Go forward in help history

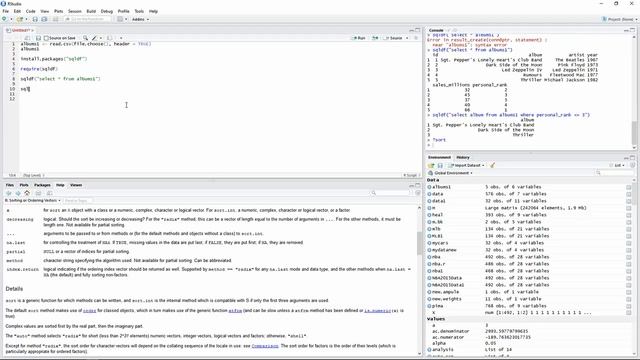(18, 193)
